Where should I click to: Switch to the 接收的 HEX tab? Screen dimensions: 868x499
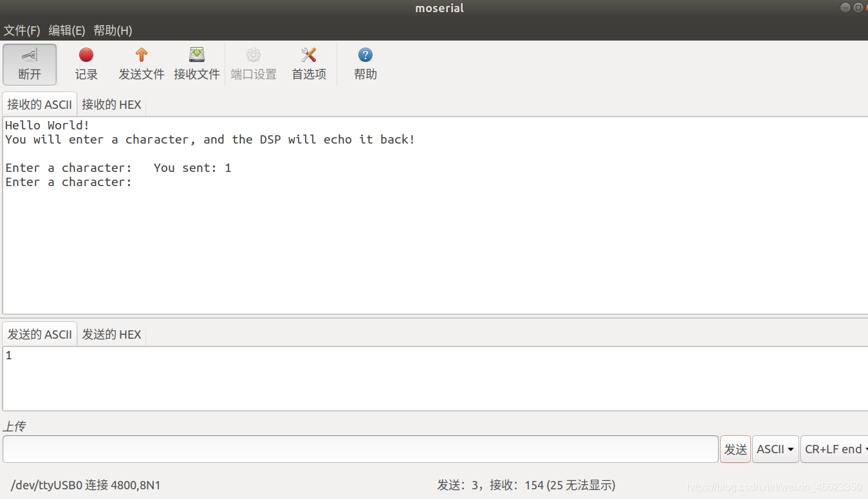(111, 104)
